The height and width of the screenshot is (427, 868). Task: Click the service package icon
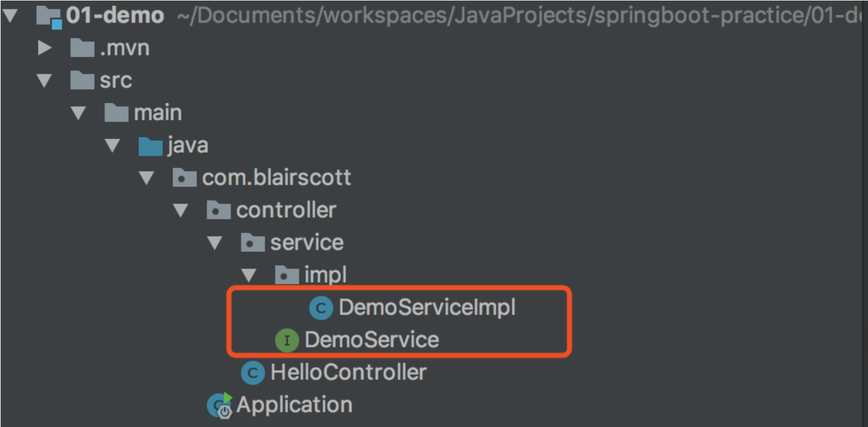[252, 243]
